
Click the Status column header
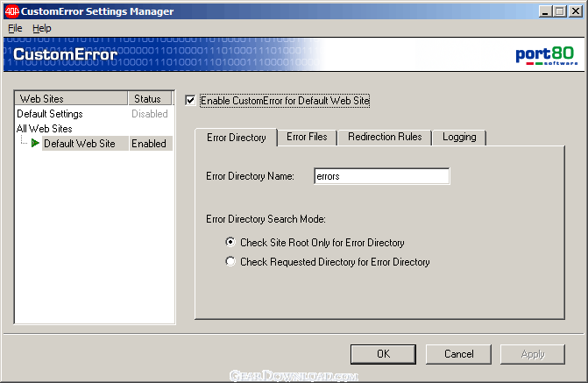tap(150, 99)
